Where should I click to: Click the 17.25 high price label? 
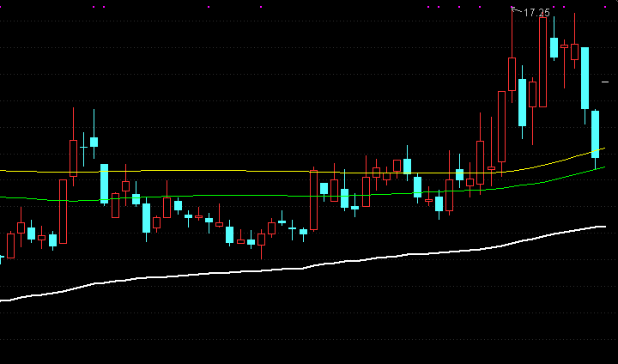point(536,13)
